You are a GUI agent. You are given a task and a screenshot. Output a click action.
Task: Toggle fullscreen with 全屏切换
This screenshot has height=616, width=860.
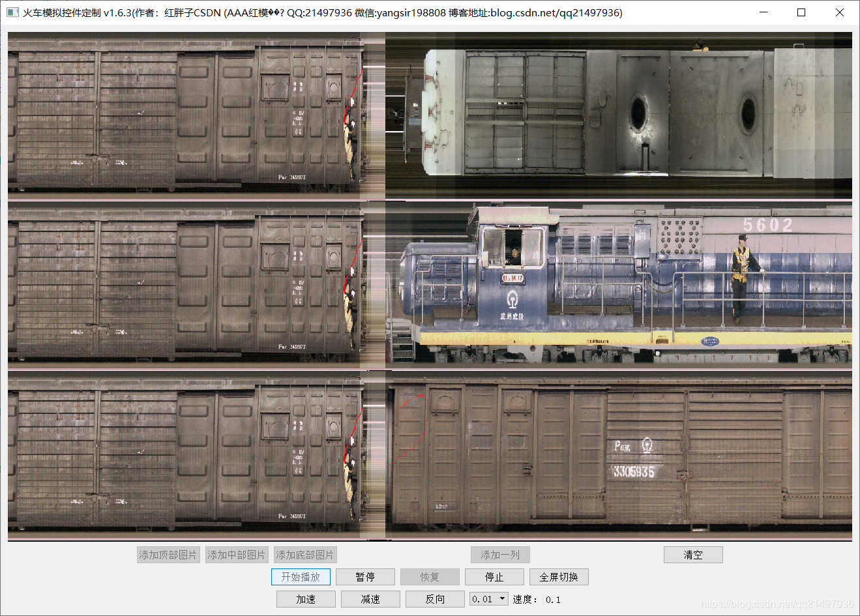[x=559, y=577]
